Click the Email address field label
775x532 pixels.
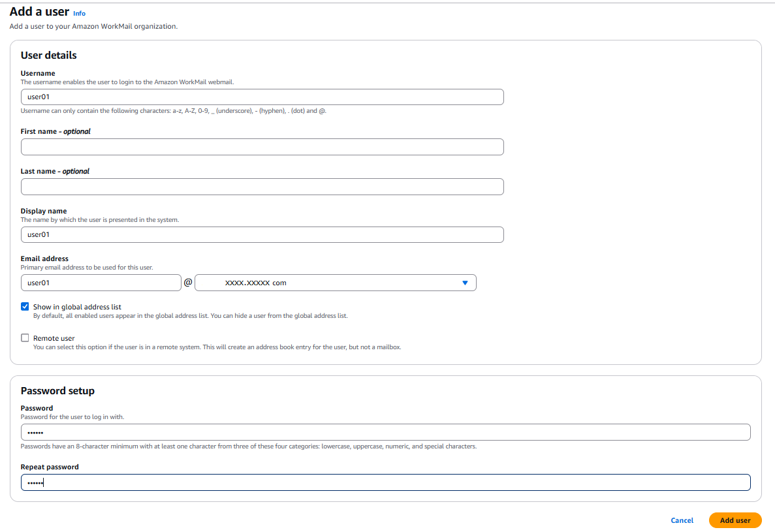click(44, 258)
